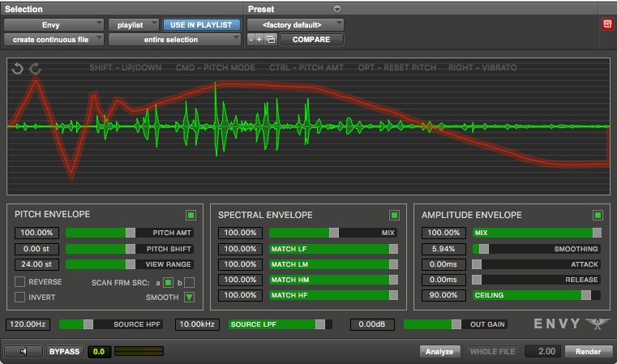Click the WHOLE FILE button
The height and width of the screenshot is (364, 617).
pyautogui.click(x=492, y=351)
